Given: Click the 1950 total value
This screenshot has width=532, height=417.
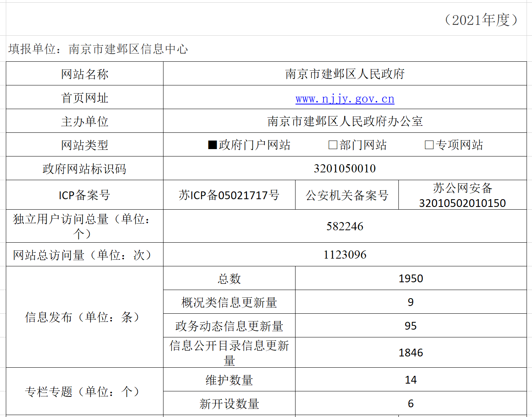Looking at the screenshot, I should tap(411, 278).
